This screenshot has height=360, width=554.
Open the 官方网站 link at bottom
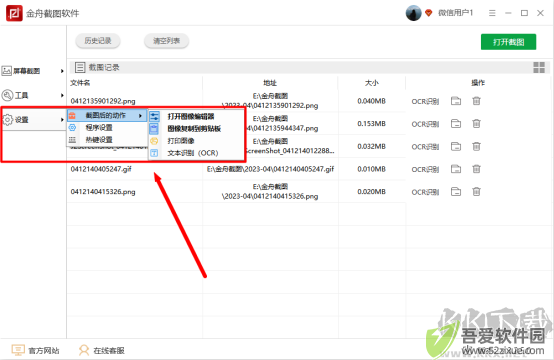click(44, 350)
